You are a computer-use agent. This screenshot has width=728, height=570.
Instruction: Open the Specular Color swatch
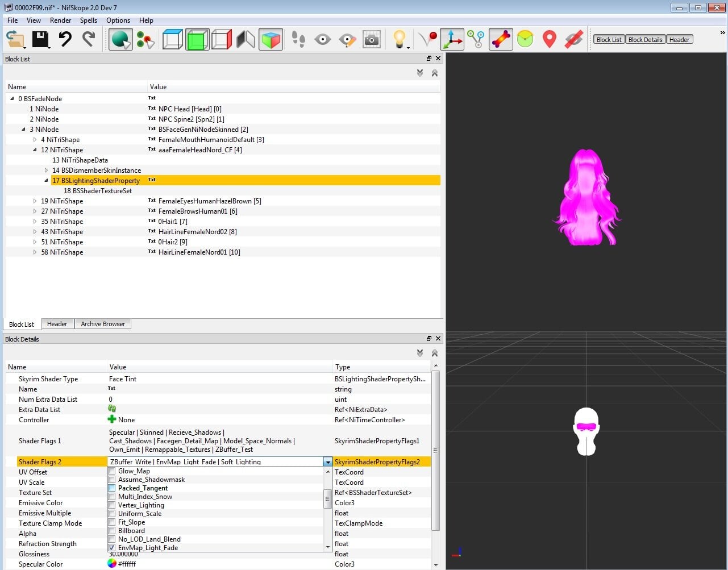pos(112,564)
